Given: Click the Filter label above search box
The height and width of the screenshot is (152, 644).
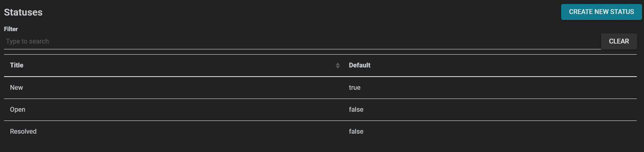Looking at the screenshot, I should coord(11,29).
